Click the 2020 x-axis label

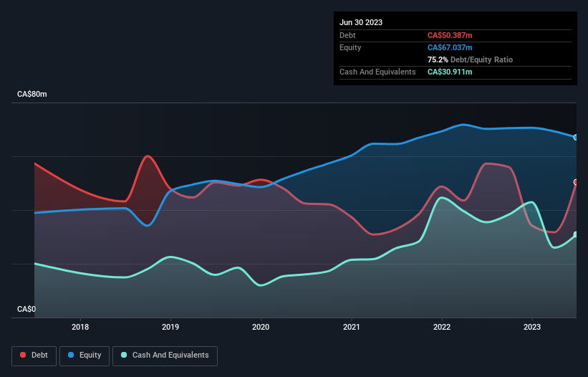click(261, 327)
